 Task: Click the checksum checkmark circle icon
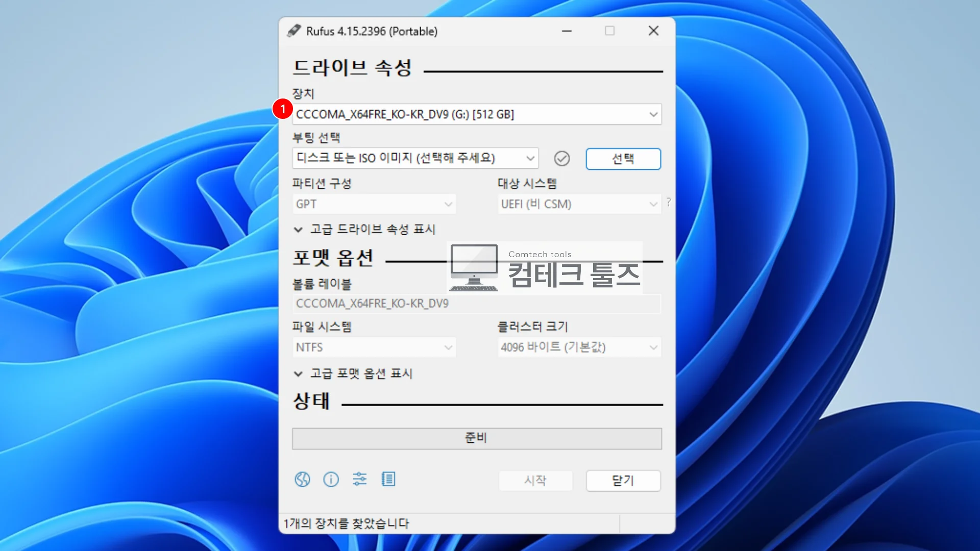(562, 159)
